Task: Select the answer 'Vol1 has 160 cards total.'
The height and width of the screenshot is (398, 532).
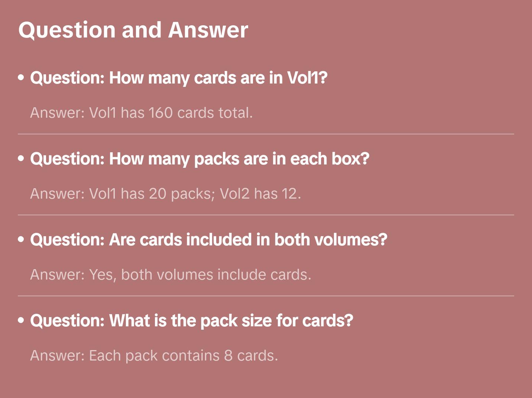Action: pos(141,113)
